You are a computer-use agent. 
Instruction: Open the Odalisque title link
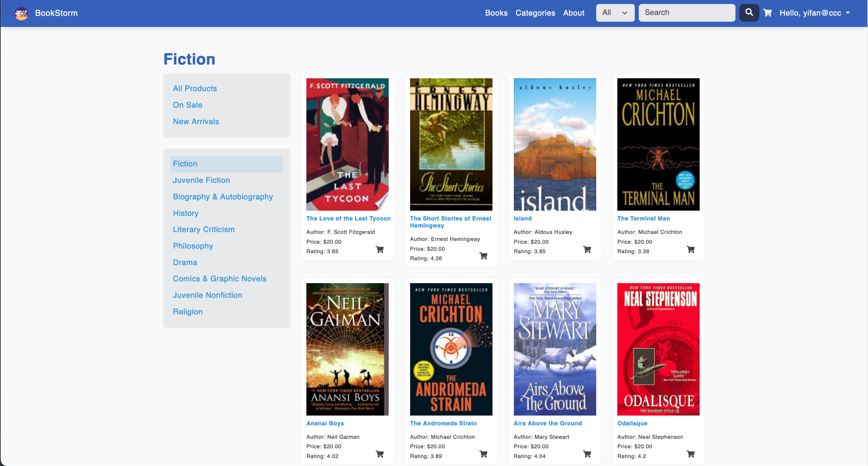(x=632, y=423)
